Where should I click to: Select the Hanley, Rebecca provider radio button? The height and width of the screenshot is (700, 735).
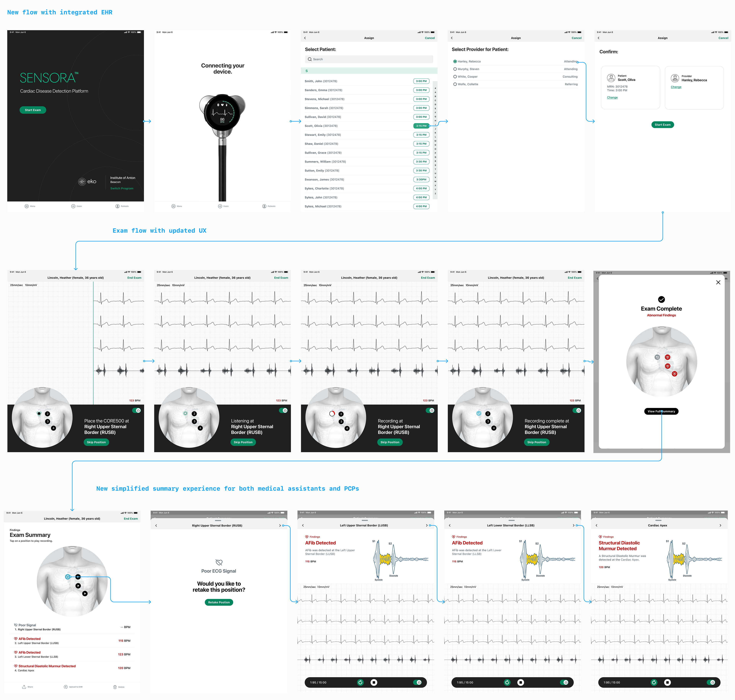[455, 62]
